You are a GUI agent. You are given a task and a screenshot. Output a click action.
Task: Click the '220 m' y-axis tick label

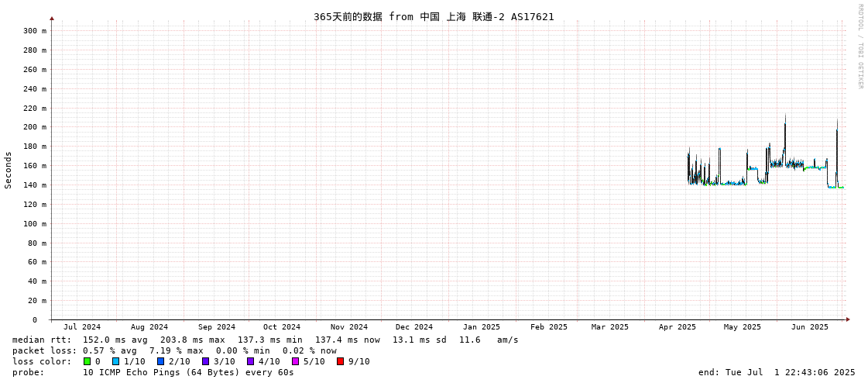click(x=35, y=108)
